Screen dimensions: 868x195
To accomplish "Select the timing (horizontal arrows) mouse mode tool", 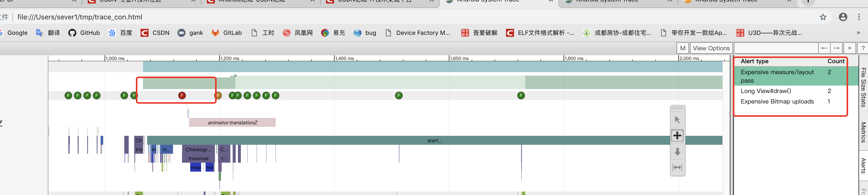I will click(677, 167).
